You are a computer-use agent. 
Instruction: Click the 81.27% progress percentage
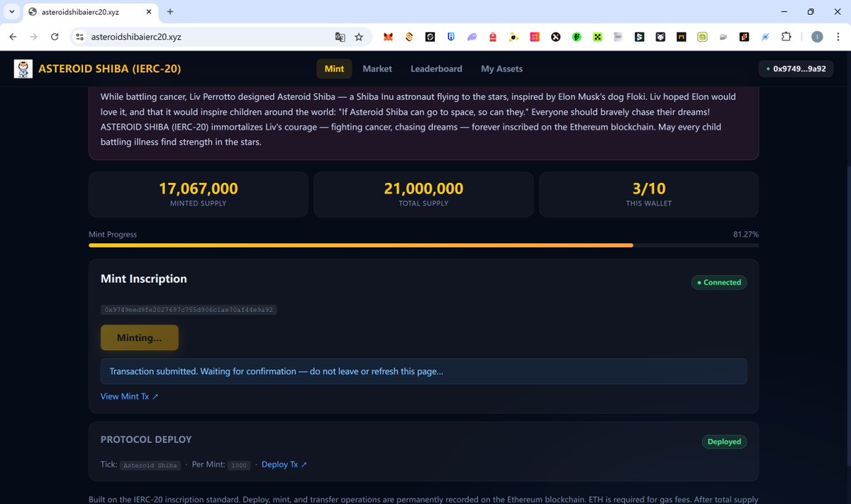746,234
